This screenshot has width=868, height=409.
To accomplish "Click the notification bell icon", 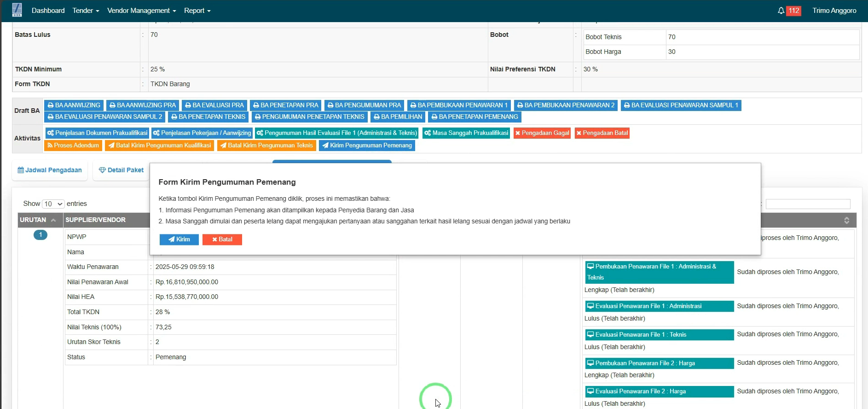I will 781,11.
